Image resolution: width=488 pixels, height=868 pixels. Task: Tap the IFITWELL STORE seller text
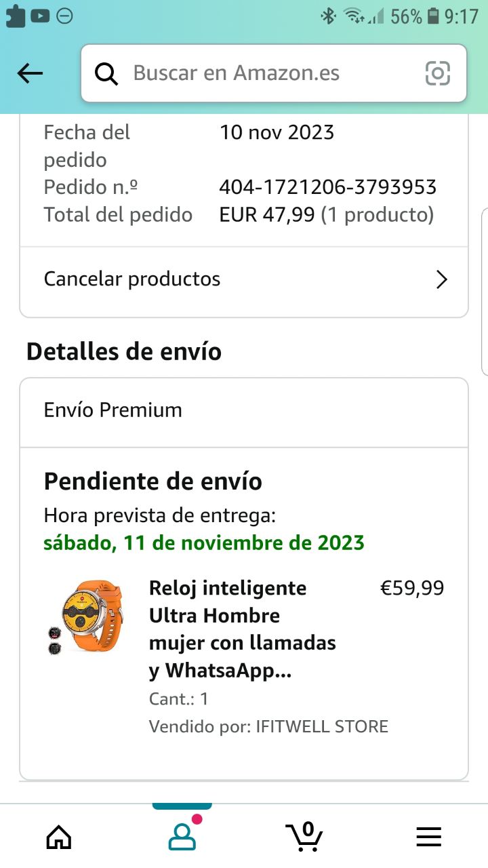point(321,727)
